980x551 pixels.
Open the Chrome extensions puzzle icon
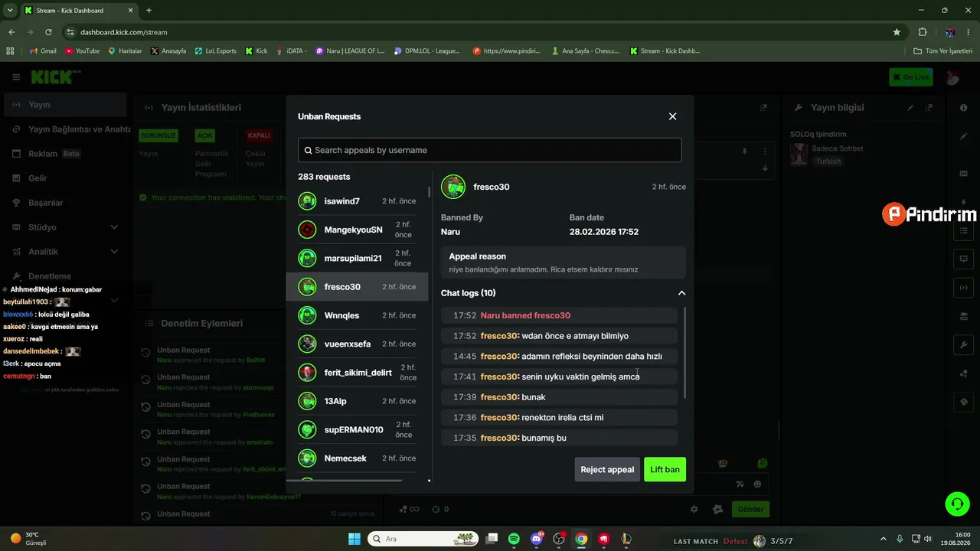[x=923, y=32]
